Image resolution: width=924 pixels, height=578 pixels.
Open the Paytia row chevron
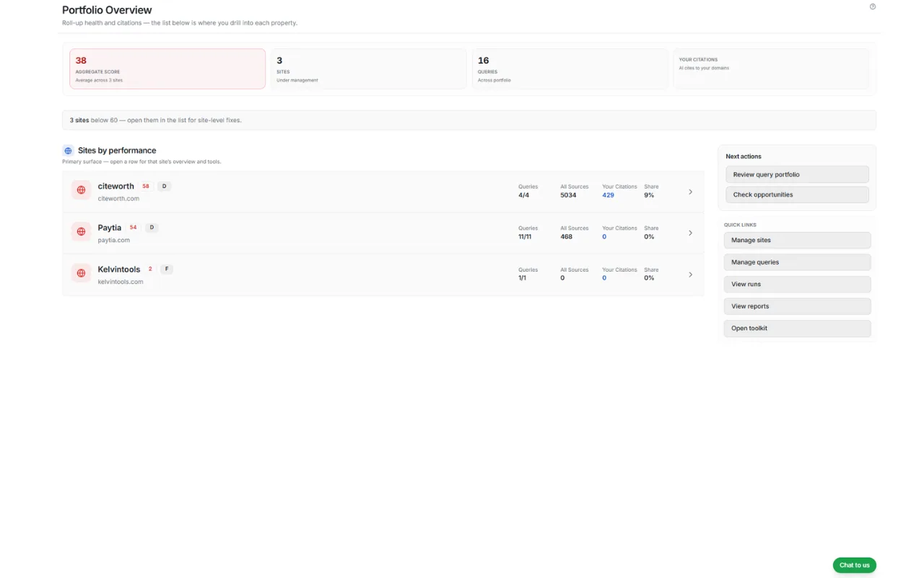[x=690, y=233]
